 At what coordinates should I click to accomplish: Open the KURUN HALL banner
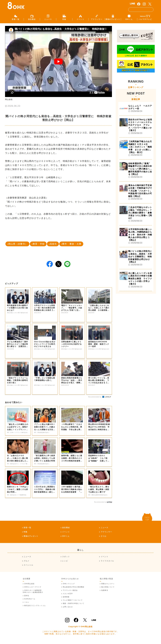point(136,36)
